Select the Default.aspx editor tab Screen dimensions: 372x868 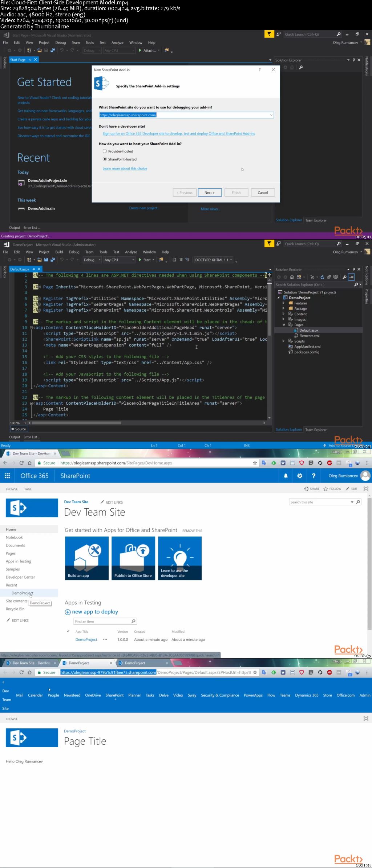coord(20,269)
